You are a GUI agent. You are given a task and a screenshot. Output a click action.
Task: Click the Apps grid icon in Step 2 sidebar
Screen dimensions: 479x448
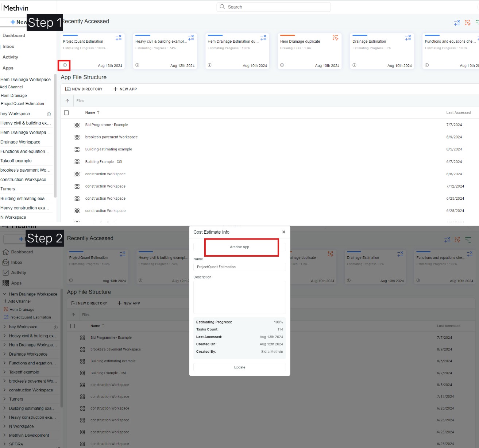click(x=5, y=283)
